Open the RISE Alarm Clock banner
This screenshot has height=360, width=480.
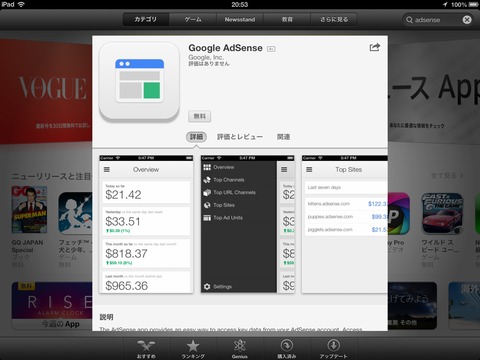(52, 305)
